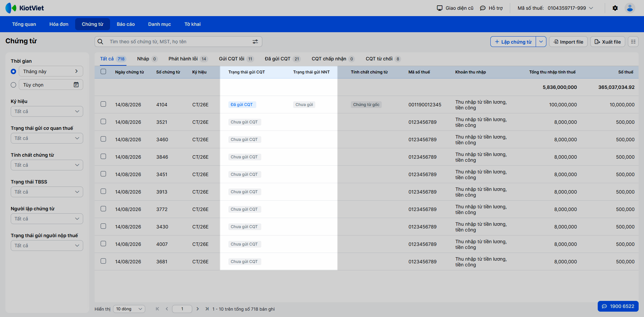Go to the last page
This screenshot has height=317, width=644.
[x=207, y=309]
